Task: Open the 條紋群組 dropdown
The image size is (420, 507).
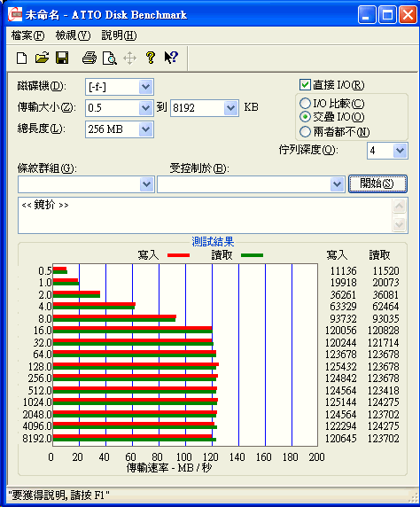Action: [x=147, y=184]
